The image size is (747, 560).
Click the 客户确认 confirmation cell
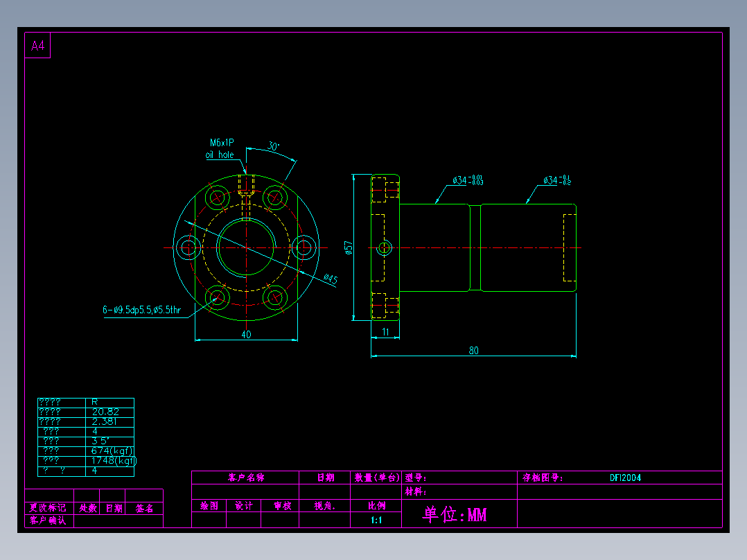(48, 520)
